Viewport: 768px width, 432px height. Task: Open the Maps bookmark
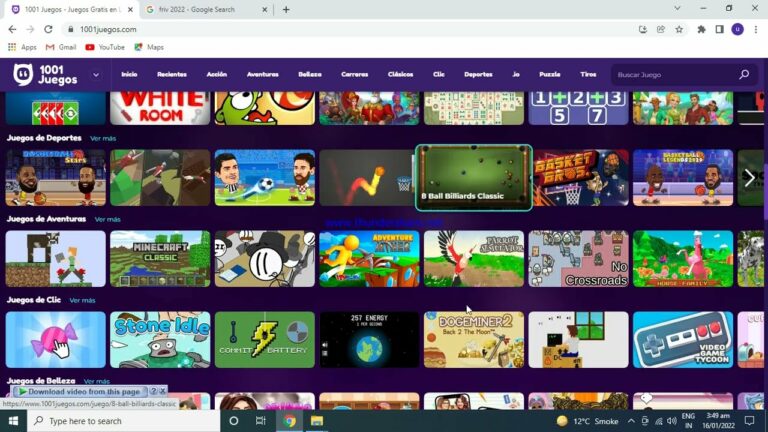[149, 47]
